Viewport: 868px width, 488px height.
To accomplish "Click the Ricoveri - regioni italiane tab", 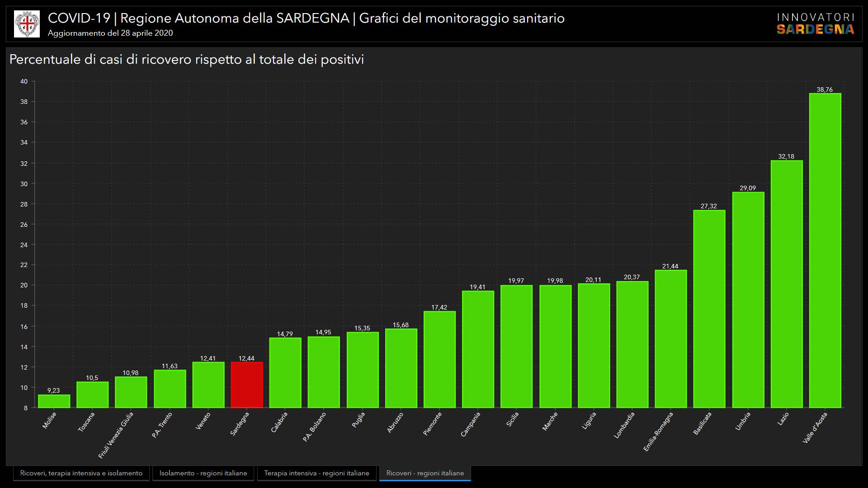I will point(425,473).
